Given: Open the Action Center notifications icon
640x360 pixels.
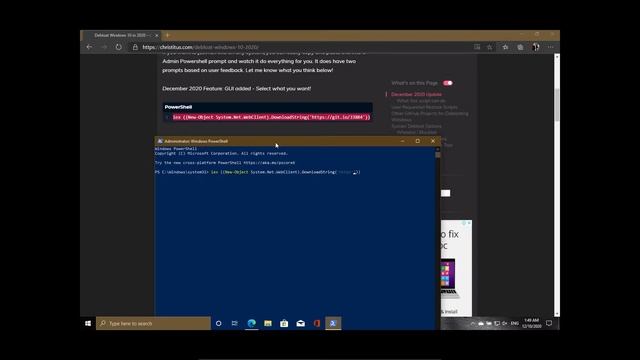Looking at the screenshot, I should point(549,323).
